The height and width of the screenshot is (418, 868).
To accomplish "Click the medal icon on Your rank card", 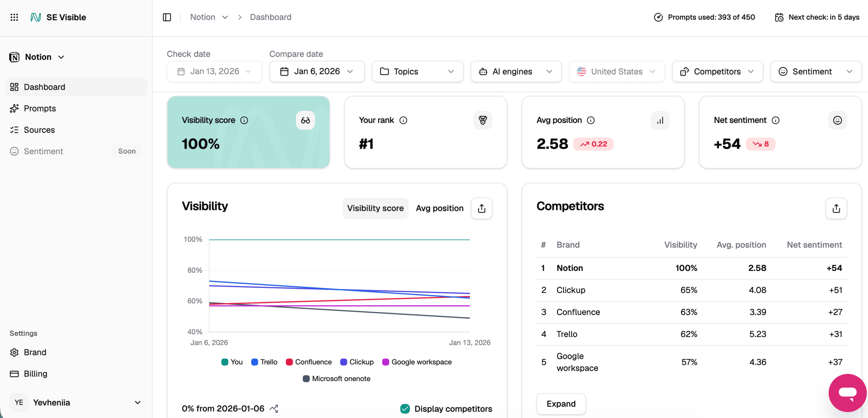I will [x=483, y=120].
